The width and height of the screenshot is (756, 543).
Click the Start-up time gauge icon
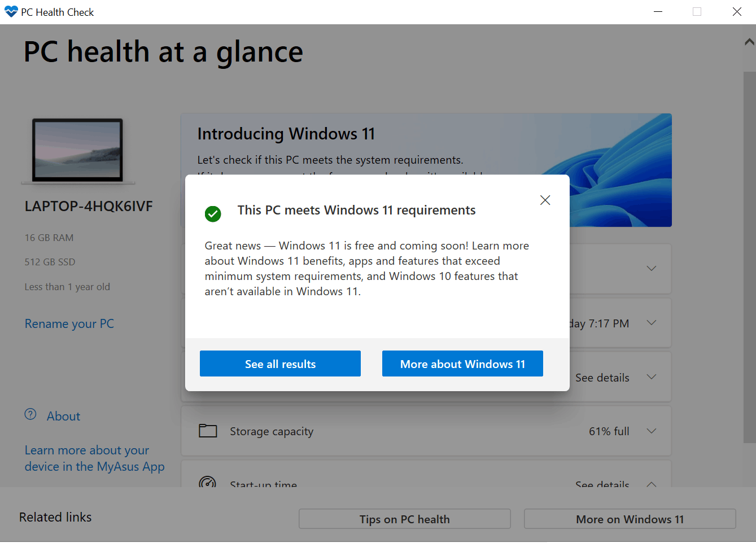coord(207,482)
